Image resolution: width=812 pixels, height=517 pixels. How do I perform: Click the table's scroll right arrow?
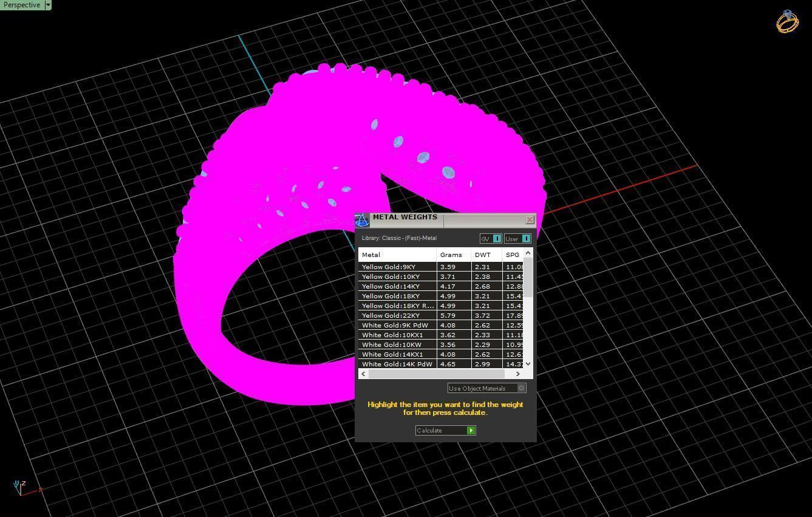coord(518,374)
